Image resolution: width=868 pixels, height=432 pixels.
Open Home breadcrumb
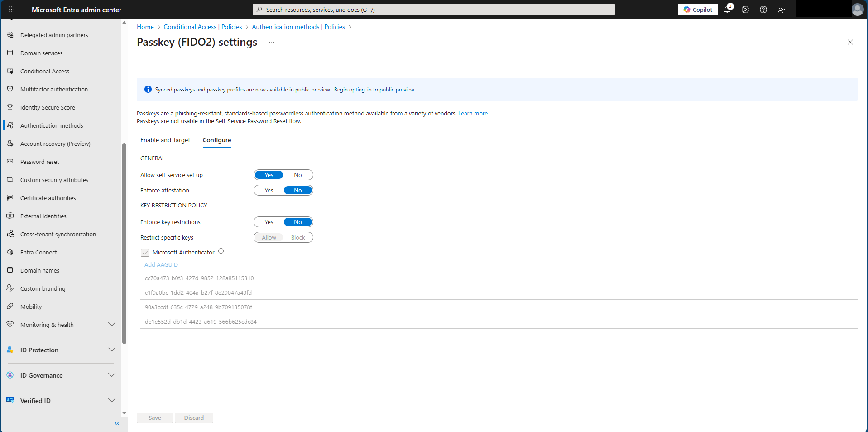tap(145, 27)
